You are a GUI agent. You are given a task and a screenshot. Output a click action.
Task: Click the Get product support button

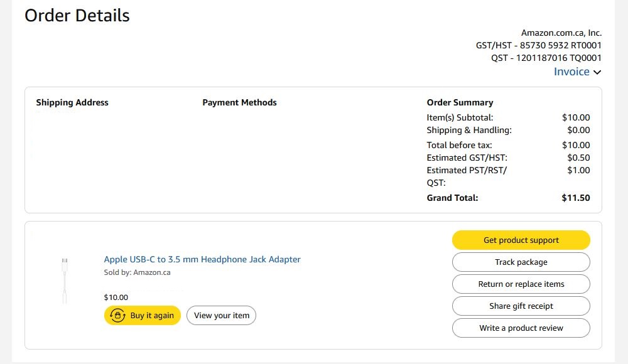pos(521,240)
